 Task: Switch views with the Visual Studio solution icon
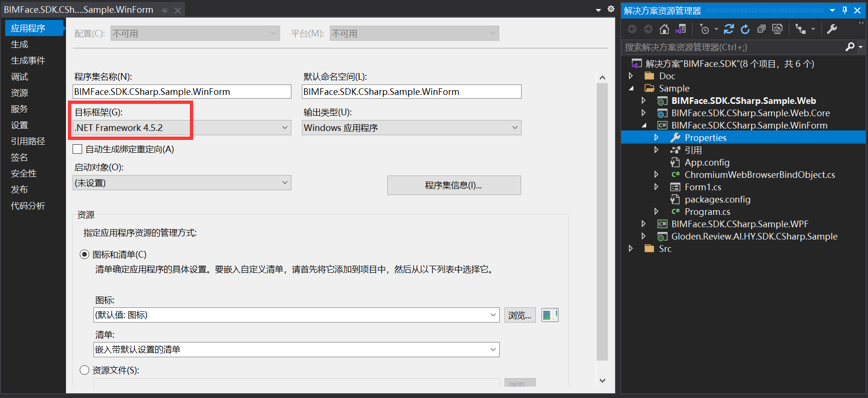point(681,29)
